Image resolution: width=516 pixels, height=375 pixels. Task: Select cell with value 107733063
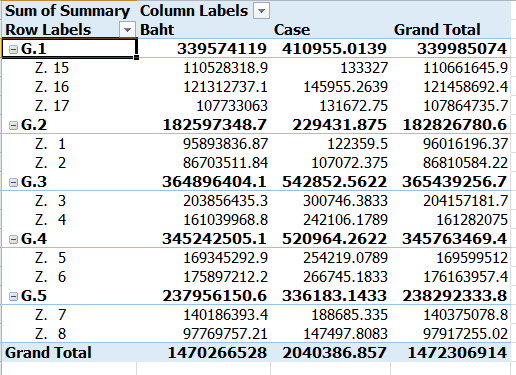tap(232, 106)
